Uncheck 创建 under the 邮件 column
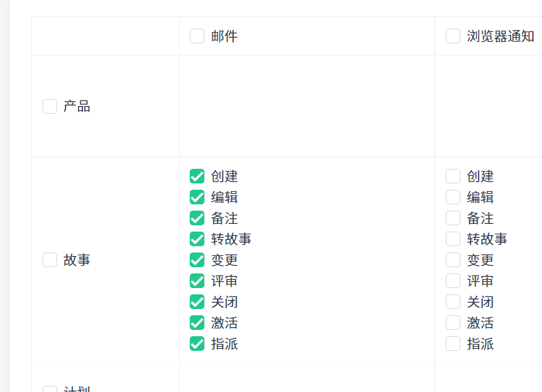 point(197,176)
